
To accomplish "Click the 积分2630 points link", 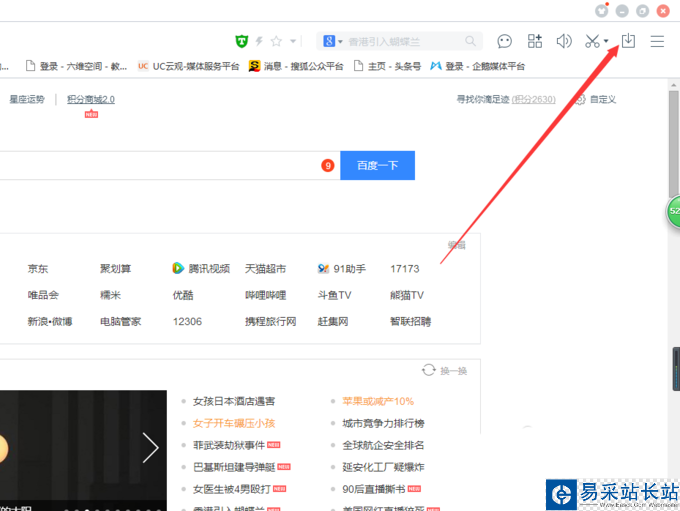I will coord(533,99).
